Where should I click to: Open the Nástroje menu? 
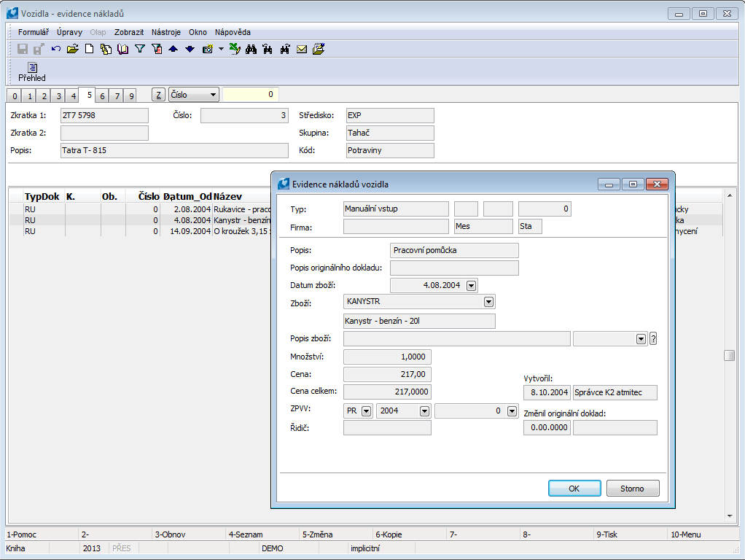click(x=166, y=32)
